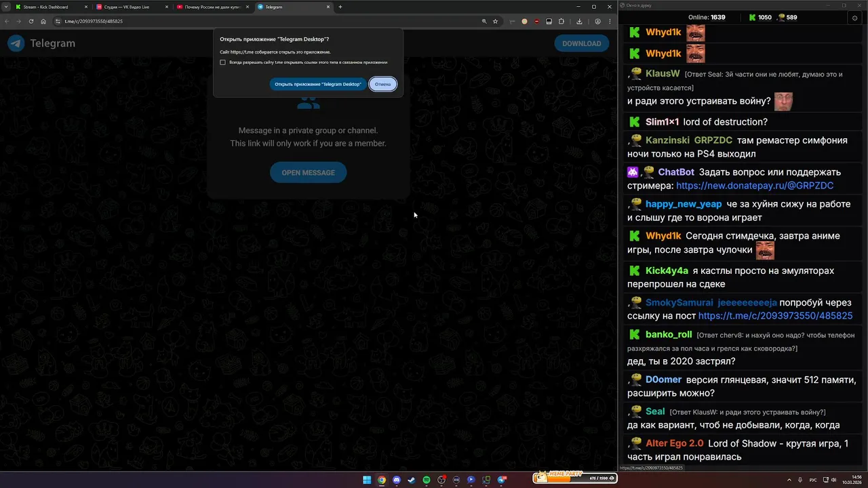Open Chrome downloads icon
This screenshot has width=868, height=488.
point(579,21)
